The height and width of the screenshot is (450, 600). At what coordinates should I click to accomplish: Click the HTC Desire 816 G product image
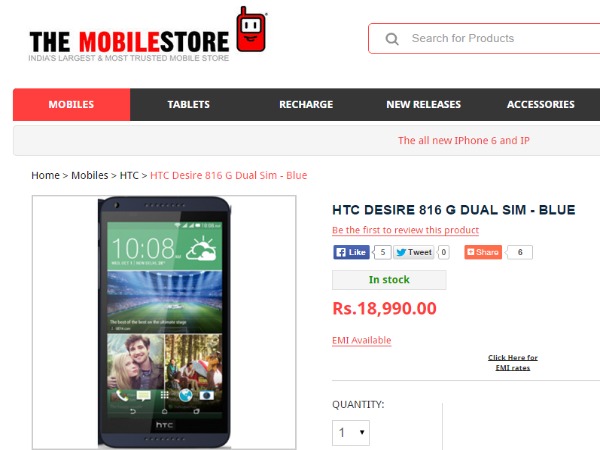tap(164, 322)
